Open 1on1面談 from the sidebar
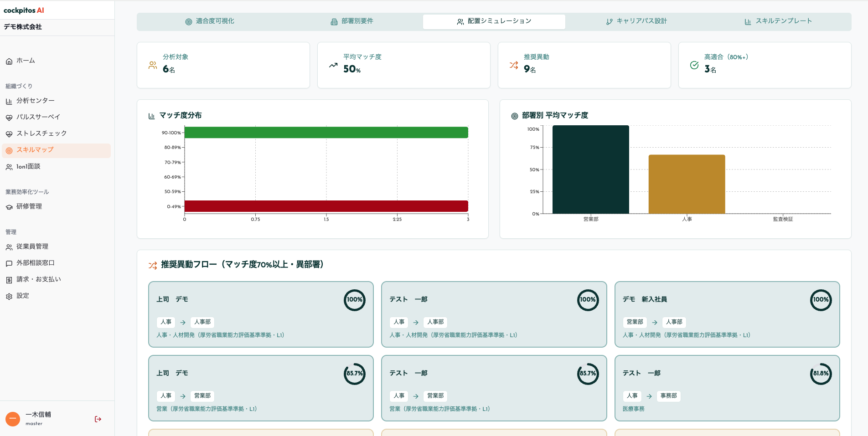868x436 pixels. [57, 167]
